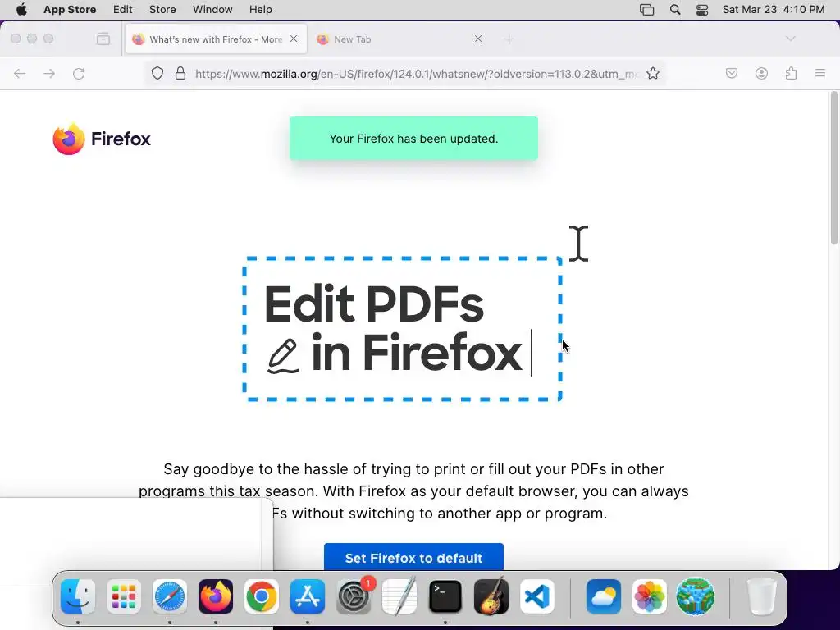Click the pencil signature icon in heading
Viewport: 840px width, 630px height.
pos(283,356)
